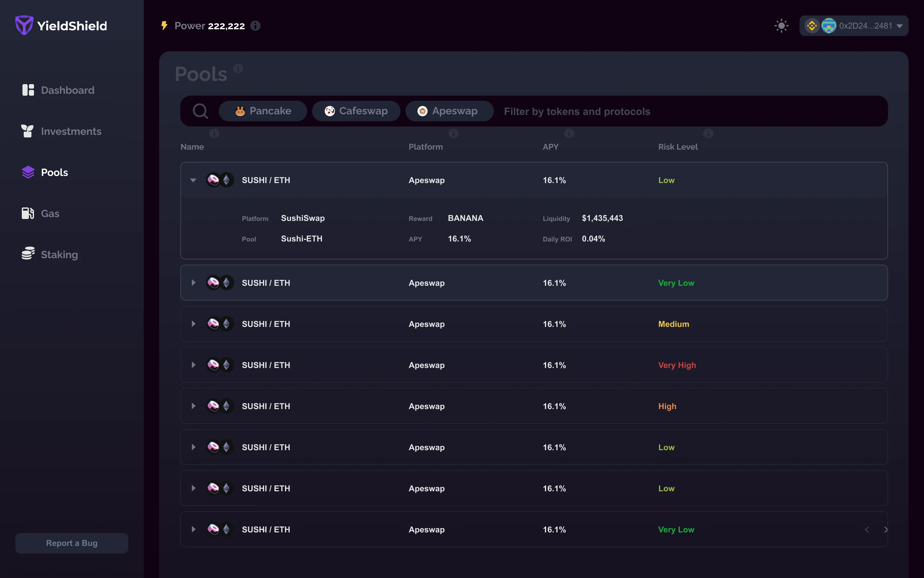Go to the Investments section

tap(62, 131)
